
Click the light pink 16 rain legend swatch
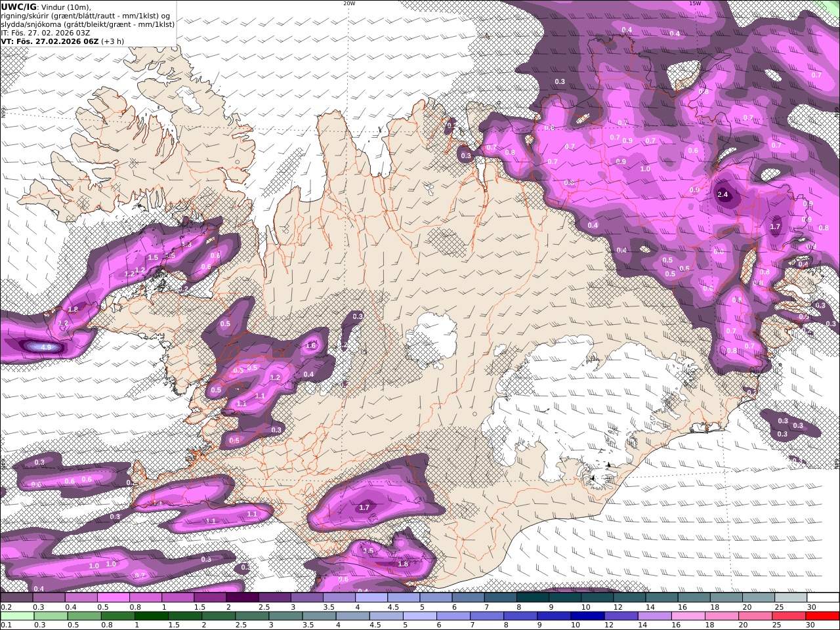pos(688,616)
